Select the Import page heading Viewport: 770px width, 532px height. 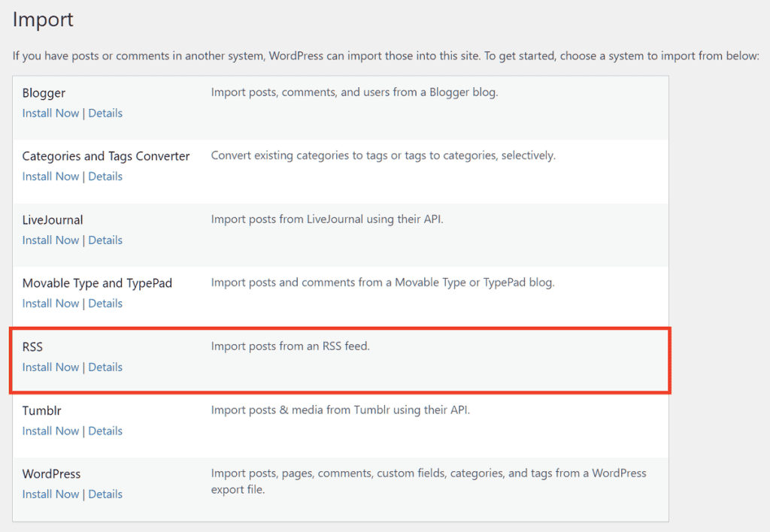(x=43, y=20)
